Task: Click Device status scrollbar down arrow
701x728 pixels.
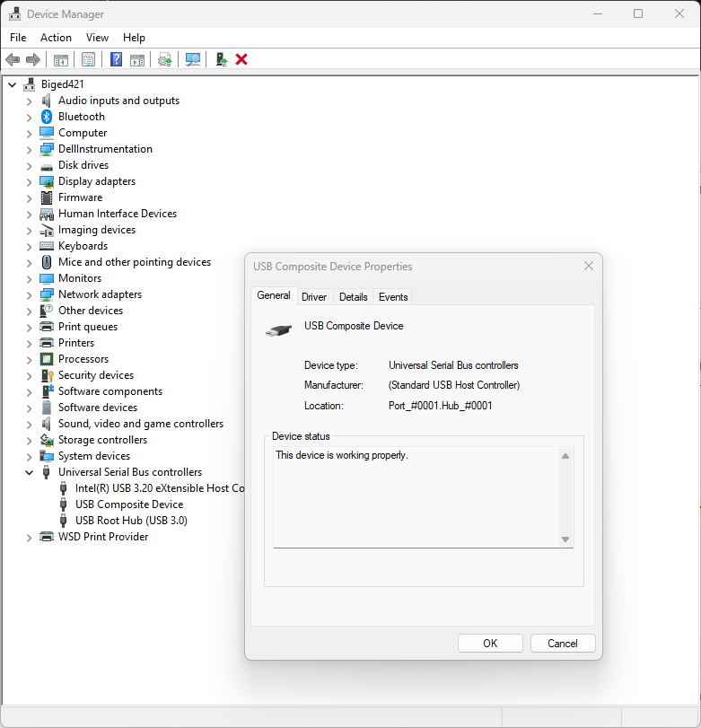Action: 565,539
